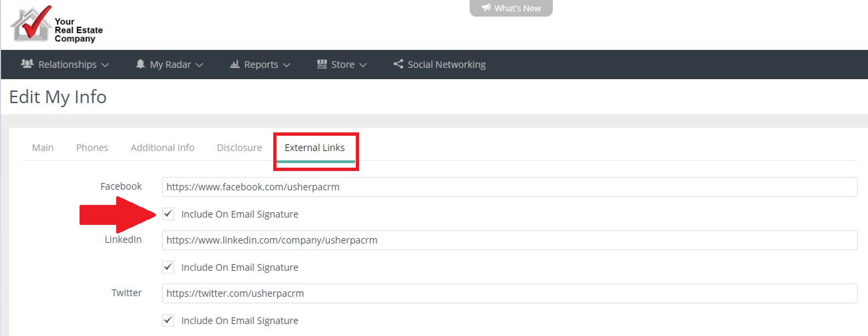The width and height of the screenshot is (868, 336).
Task: Click the Store shop icon
Action: tap(322, 64)
